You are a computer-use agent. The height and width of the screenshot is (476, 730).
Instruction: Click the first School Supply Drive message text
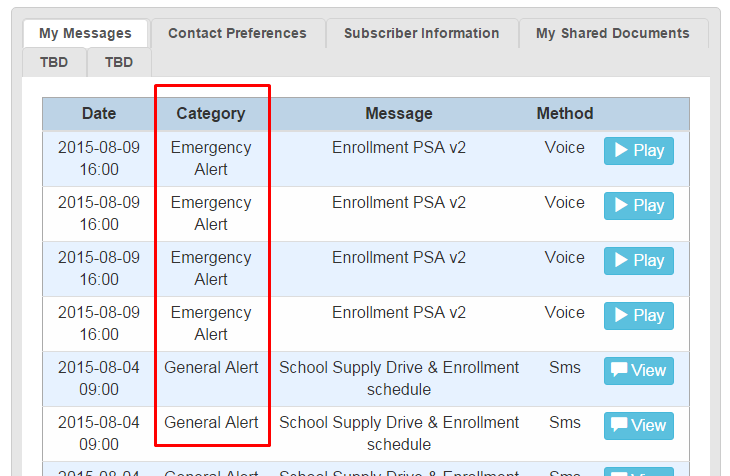(399, 378)
